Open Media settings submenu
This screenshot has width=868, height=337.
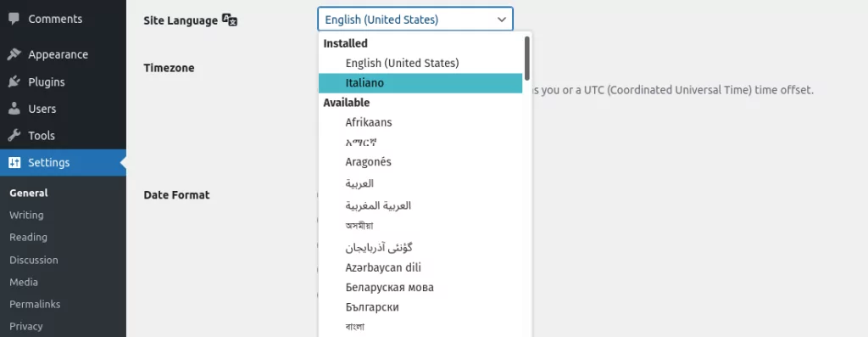(24, 282)
